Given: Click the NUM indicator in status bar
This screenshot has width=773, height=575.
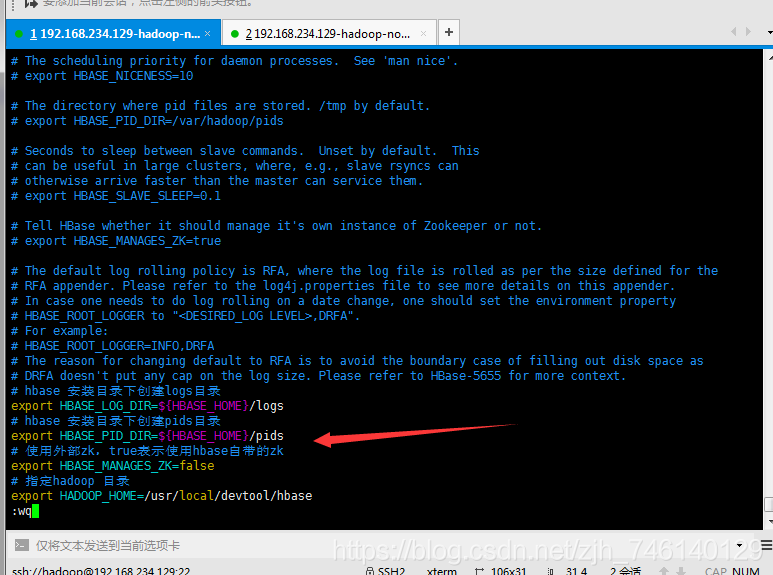Looking at the screenshot, I should [x=745, y=571].
